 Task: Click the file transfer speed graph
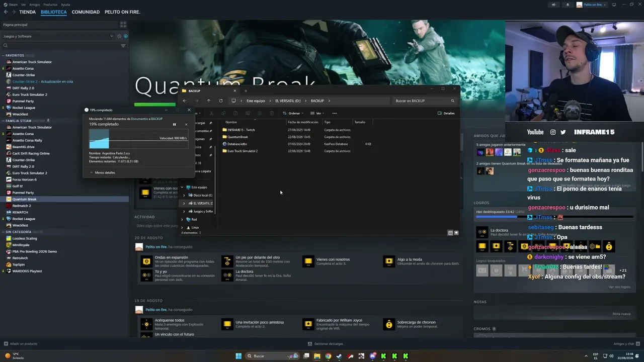[138, 139]
